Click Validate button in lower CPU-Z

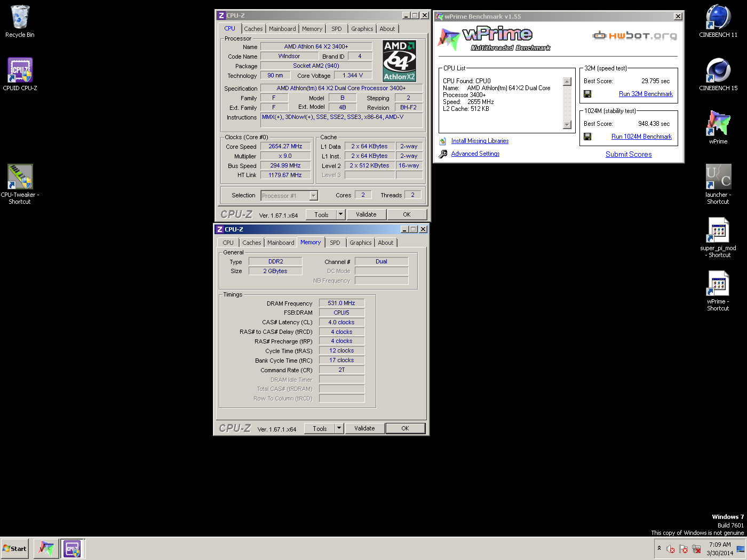(x=364, y=428)
